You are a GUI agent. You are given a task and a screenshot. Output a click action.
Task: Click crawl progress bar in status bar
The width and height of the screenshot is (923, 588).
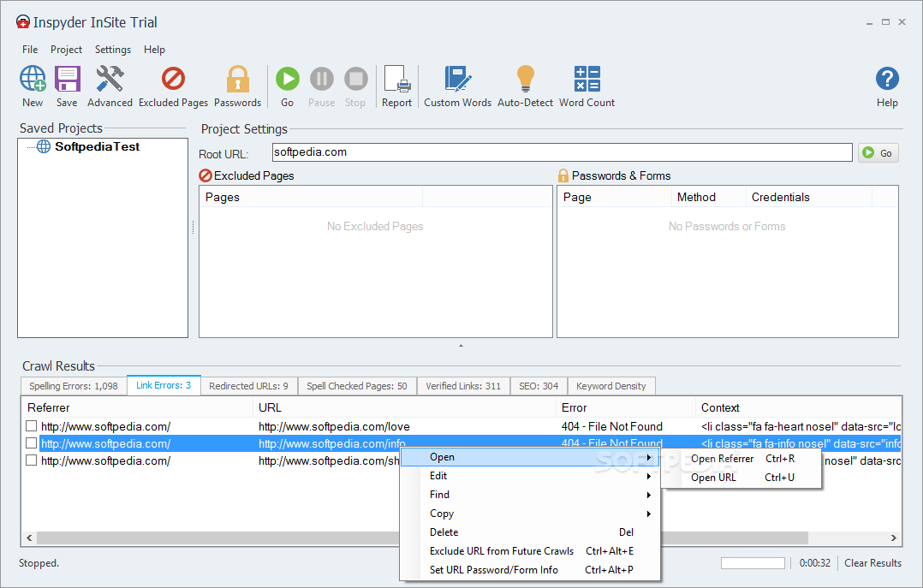tap(753, 563)
